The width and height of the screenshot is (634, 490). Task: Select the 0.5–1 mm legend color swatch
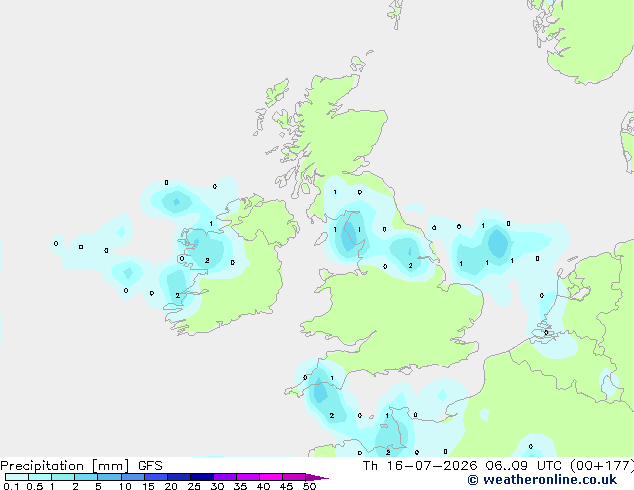click(40, 477)
